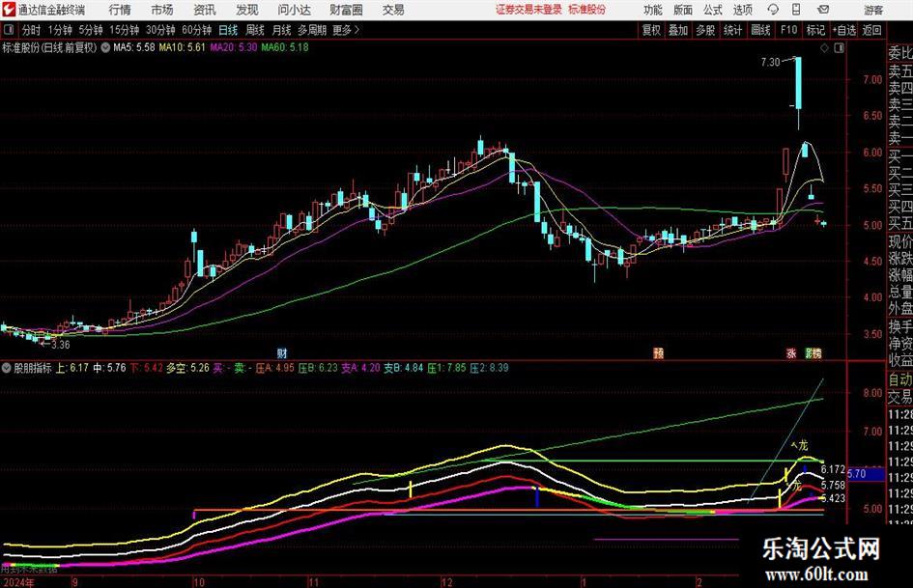Click the 统计 statistics button
The height and width of the screenshot is (588, 913).
click(x=733, y=30)
